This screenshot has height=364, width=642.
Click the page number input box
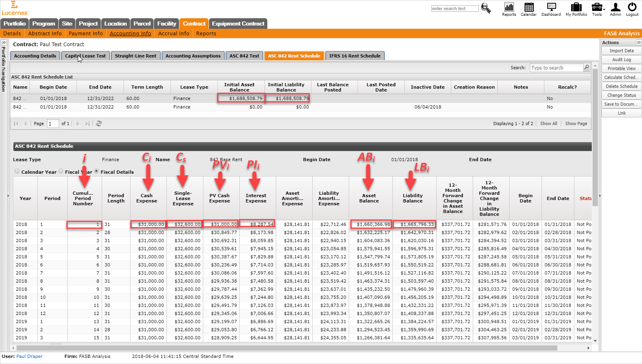(x=53, y=123)
